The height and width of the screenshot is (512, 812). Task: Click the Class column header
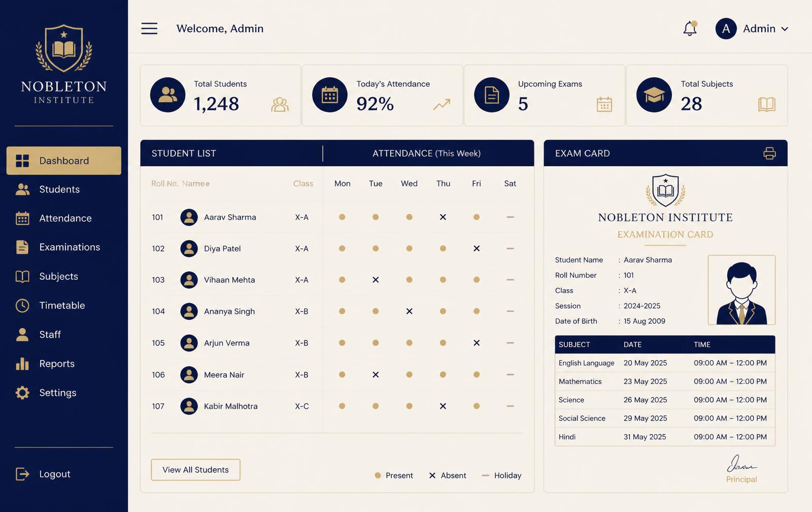pos(303,183)
